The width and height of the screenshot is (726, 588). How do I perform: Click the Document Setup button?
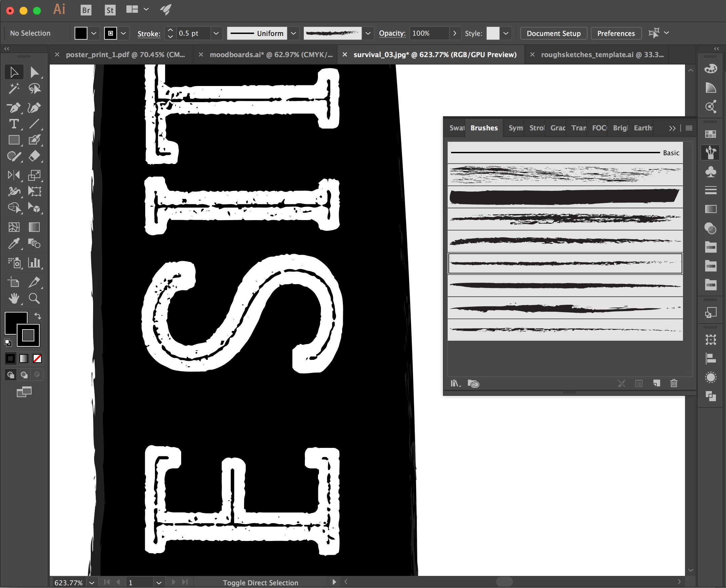tap(553, 33)
